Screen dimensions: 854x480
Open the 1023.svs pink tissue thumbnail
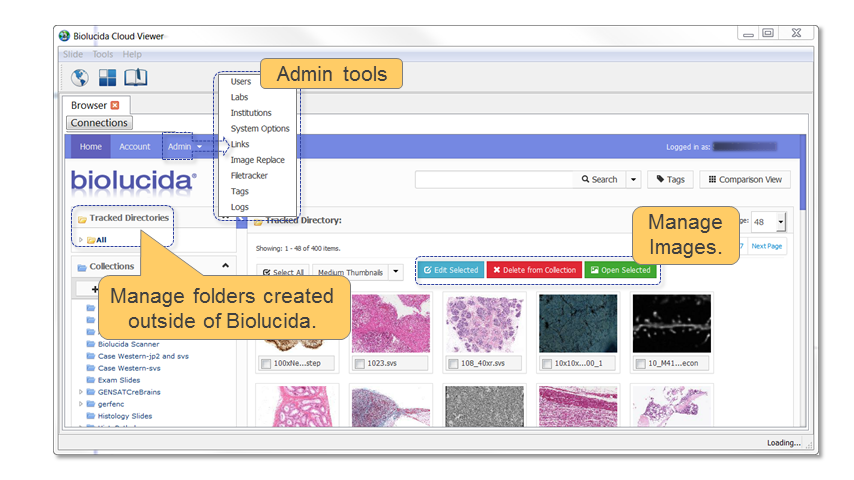(x=391, y=324)
